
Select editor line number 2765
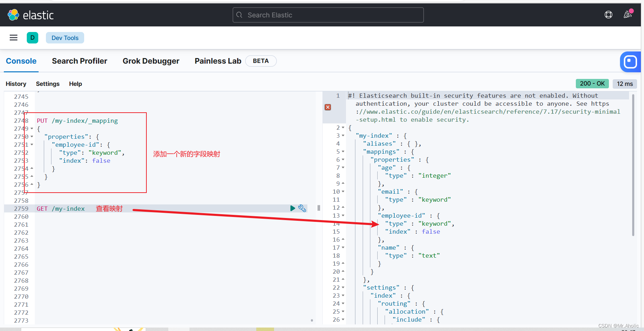[x=21, y=257]
